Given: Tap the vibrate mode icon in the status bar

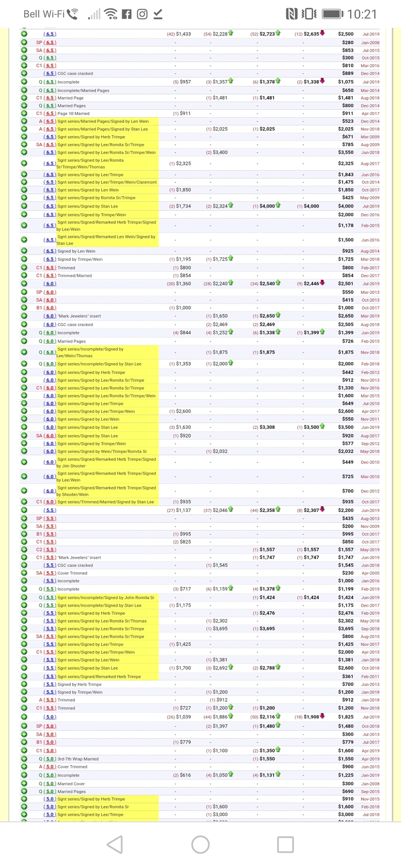Looking at the screenshot, I should coord(309,14).
